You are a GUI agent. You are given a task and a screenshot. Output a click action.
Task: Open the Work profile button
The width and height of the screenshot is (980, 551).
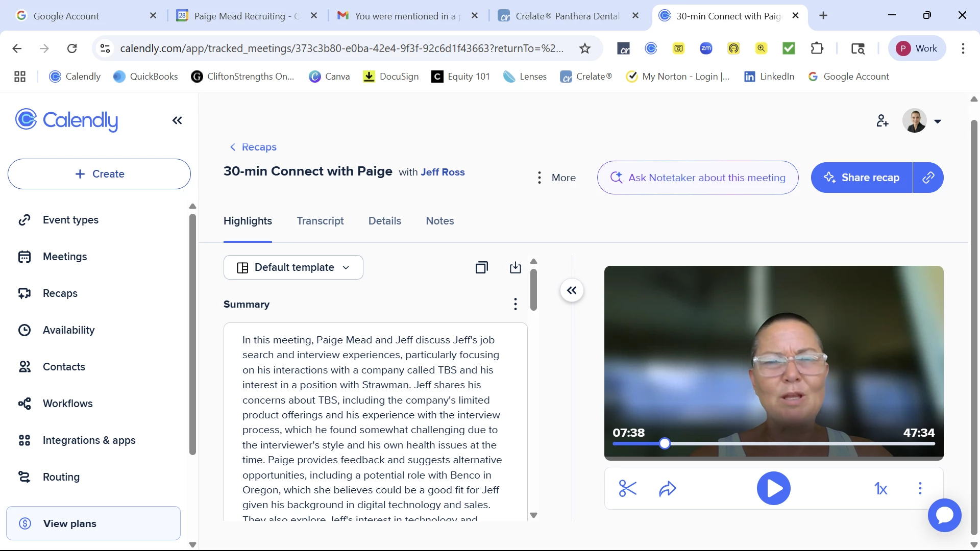click(x=917, y=48)
